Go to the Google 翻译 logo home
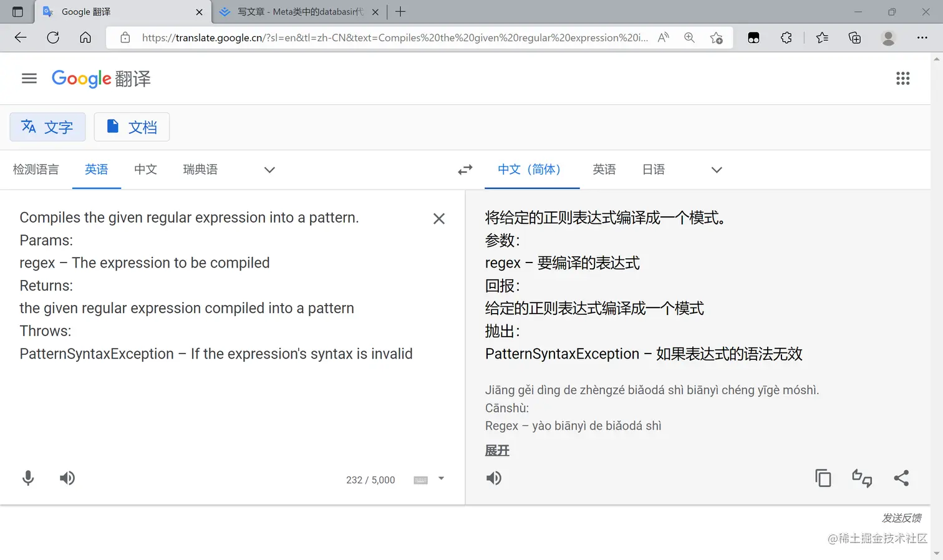 (101, 79)
